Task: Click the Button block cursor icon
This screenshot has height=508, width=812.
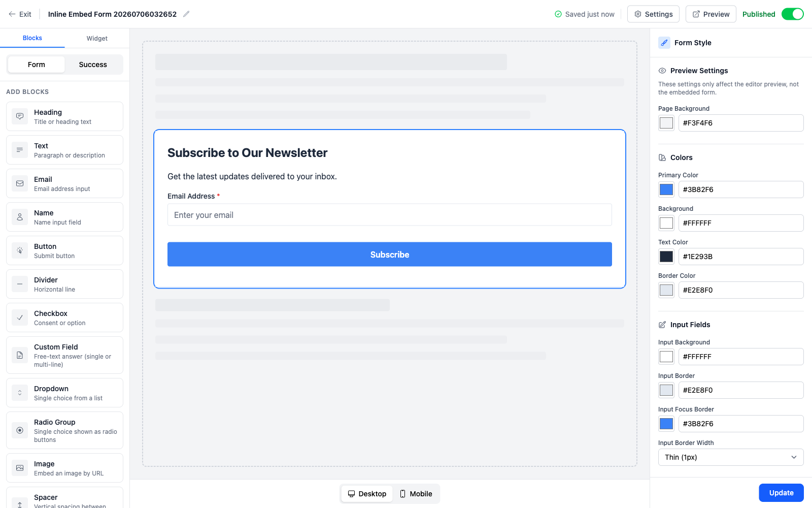Action: click(20, 250)
